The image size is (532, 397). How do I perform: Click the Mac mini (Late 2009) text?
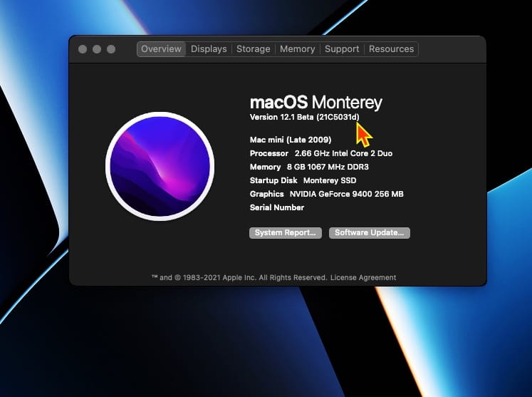click(x=291, y=140)
